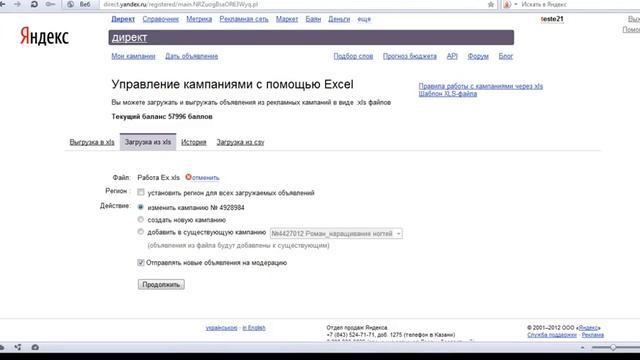Click the heading Управление кампаниями с помощью Excel
640x360 pixels.
(232, 84)
